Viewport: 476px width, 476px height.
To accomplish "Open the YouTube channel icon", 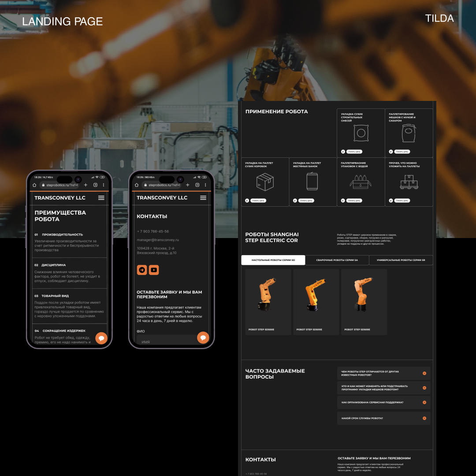I will 154,269.
